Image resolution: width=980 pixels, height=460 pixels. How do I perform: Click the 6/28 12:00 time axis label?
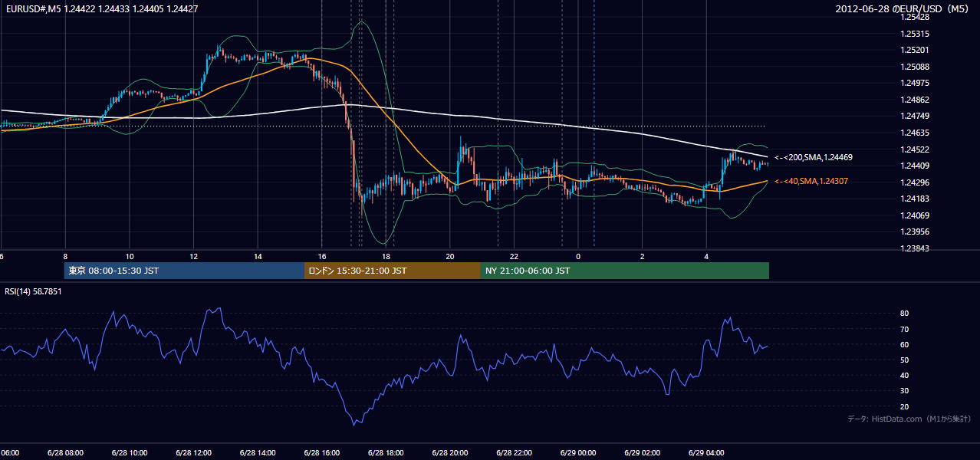[193, 452]
